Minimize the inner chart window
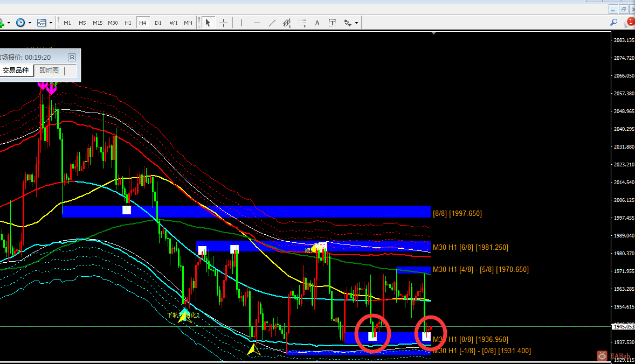The height and width of the screenshot is (364, 635). [613, 9]
